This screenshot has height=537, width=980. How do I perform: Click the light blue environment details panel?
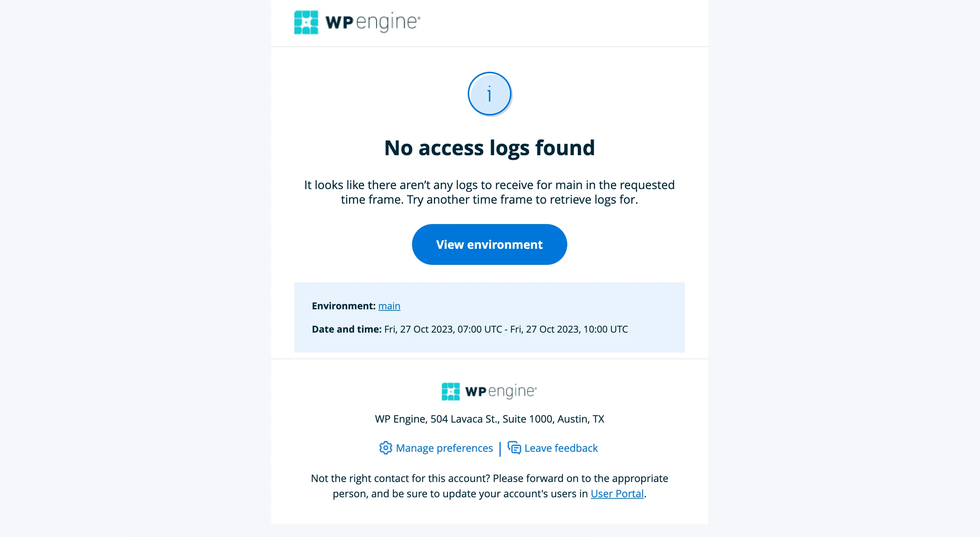coord(489,318)
